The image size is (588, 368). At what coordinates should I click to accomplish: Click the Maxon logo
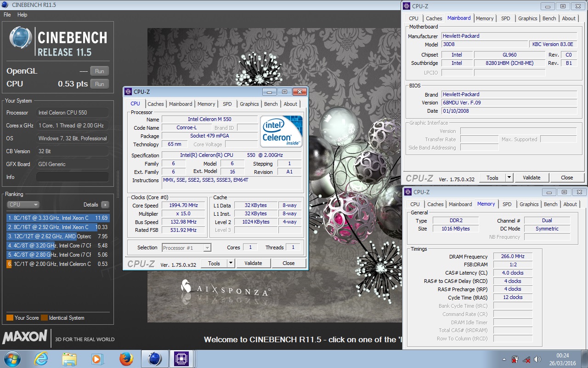point(25,337)
